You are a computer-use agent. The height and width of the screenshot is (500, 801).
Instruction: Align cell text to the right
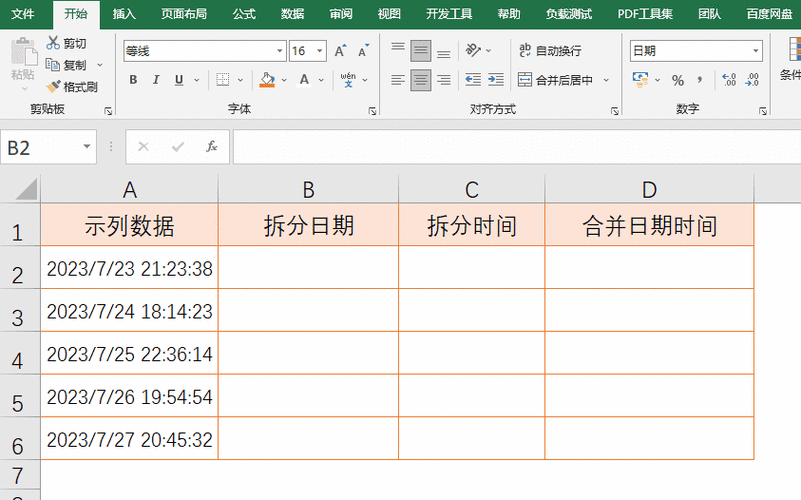click(x=444, y=80)
